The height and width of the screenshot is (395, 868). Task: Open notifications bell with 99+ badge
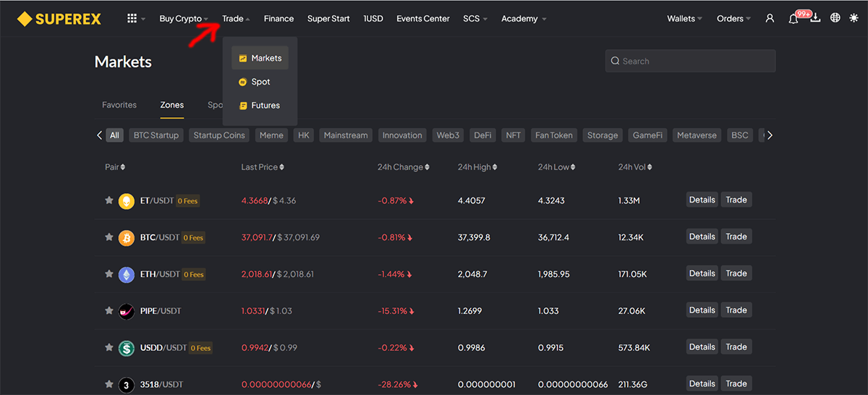click(x=793, y=19)
